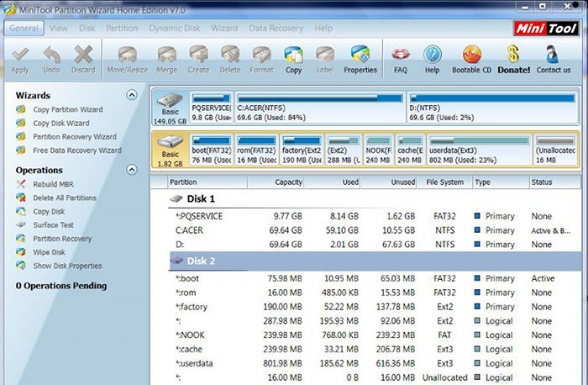Select the *:cache partition row

[375, 350]
